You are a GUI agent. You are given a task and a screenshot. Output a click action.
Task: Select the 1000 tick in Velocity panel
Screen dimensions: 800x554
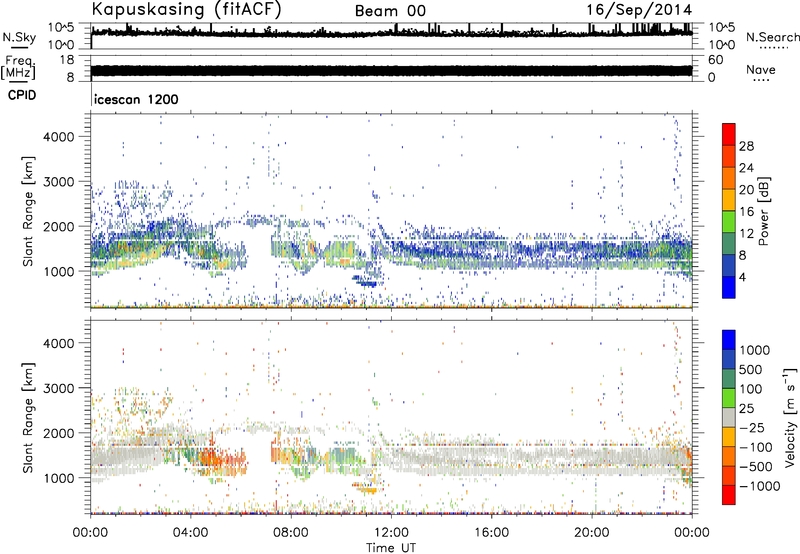click(x=59, y=478)
